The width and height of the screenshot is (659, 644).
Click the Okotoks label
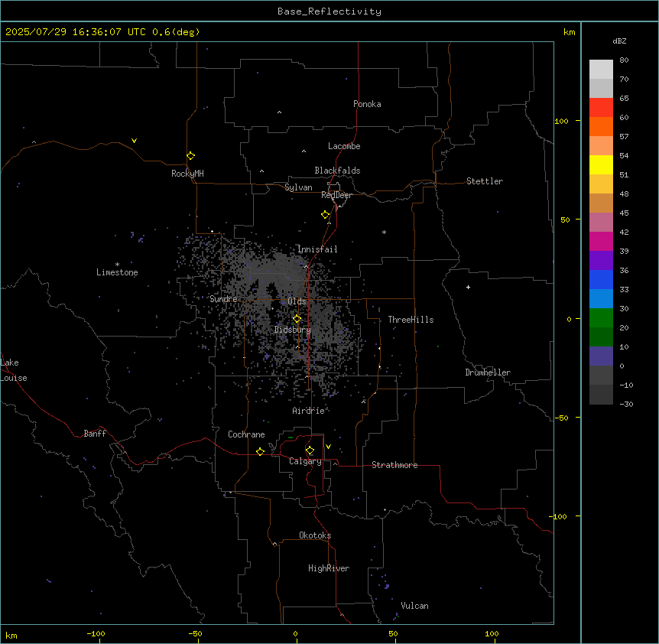tap(315, 535)
